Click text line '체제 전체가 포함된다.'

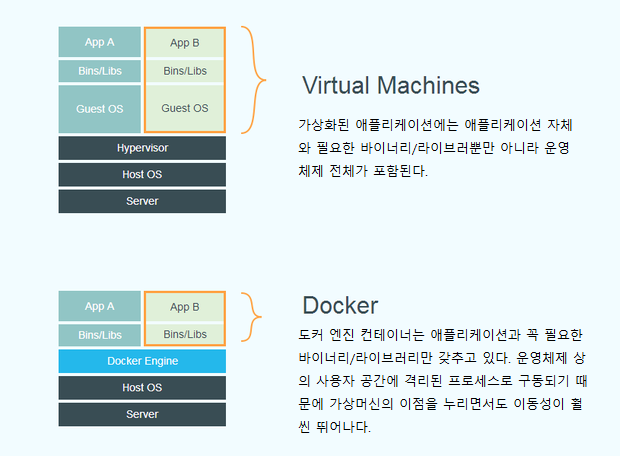coord(363,171)
